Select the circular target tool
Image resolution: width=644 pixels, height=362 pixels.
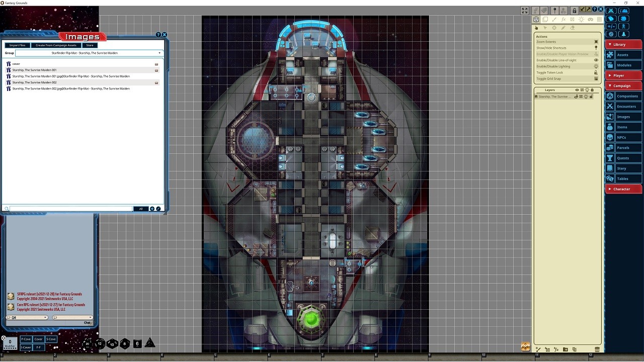(x=554, y=28)
